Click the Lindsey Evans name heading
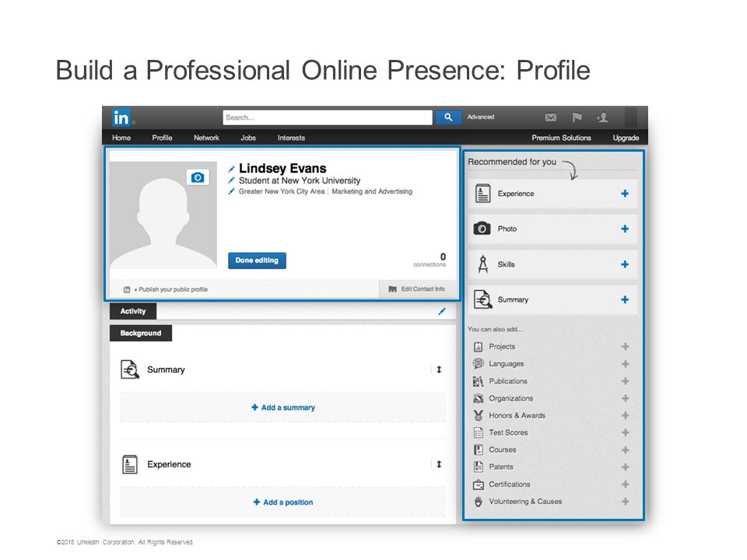This screenshot has width=747, height=560. point(282,169)
